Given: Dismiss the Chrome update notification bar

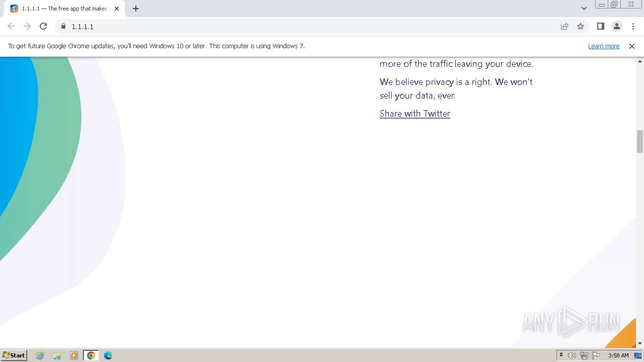Looking at the screenshot, I should pos(632,46).
